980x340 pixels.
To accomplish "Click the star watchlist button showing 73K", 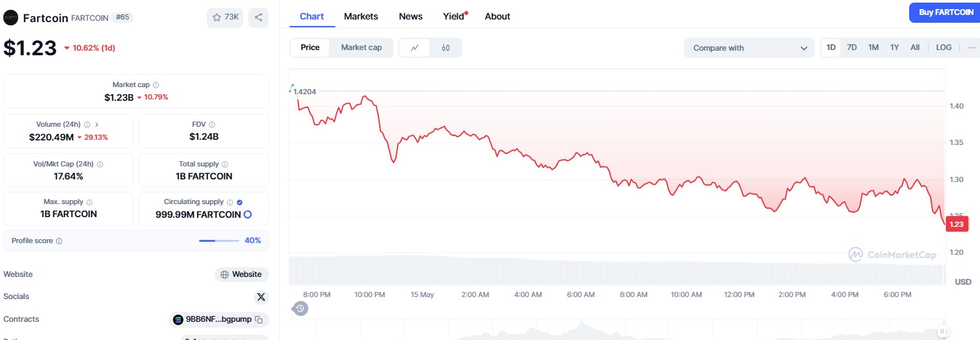I will [225, 18].
